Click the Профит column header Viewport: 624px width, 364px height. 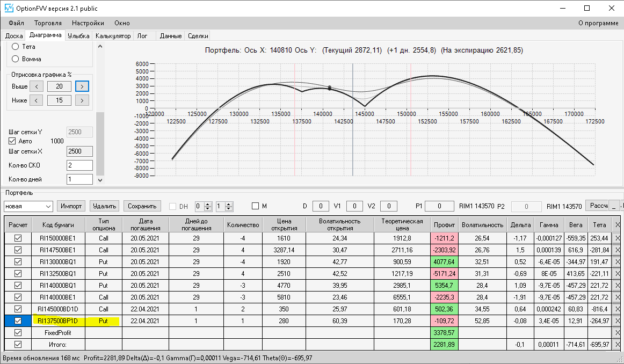pyautogui.click(x=444, y=225)
